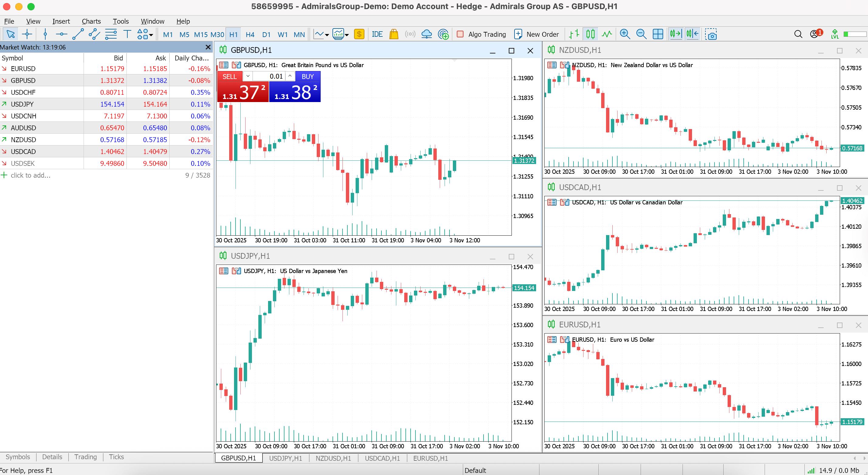Click the 0.01 volume input field
This screenshot has height=475, width=868.
point(269,77)
